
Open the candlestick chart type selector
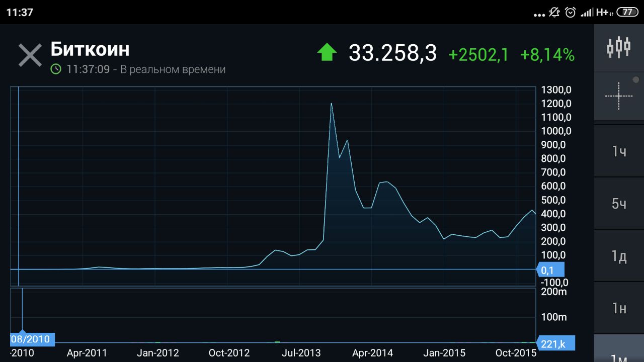[x=619, y=47]
